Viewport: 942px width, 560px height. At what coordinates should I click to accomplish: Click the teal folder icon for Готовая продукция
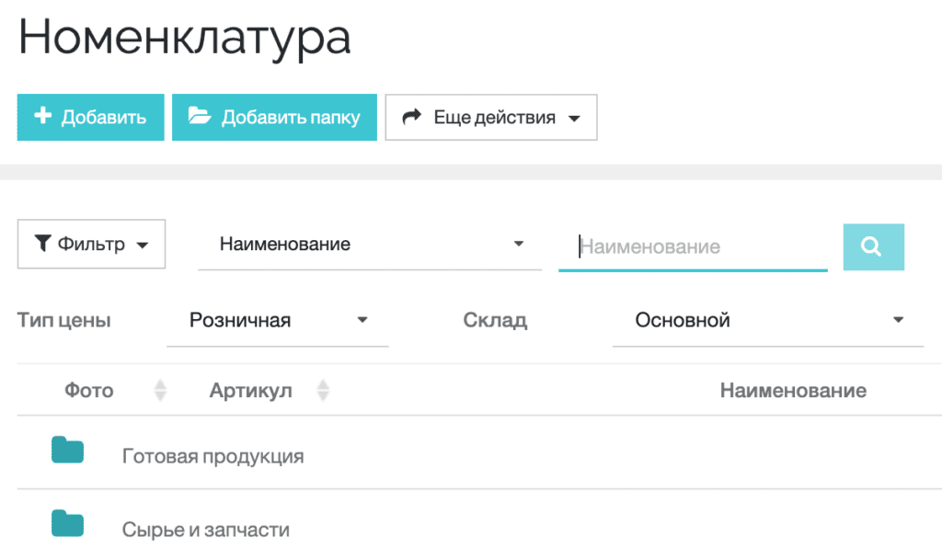67,451
